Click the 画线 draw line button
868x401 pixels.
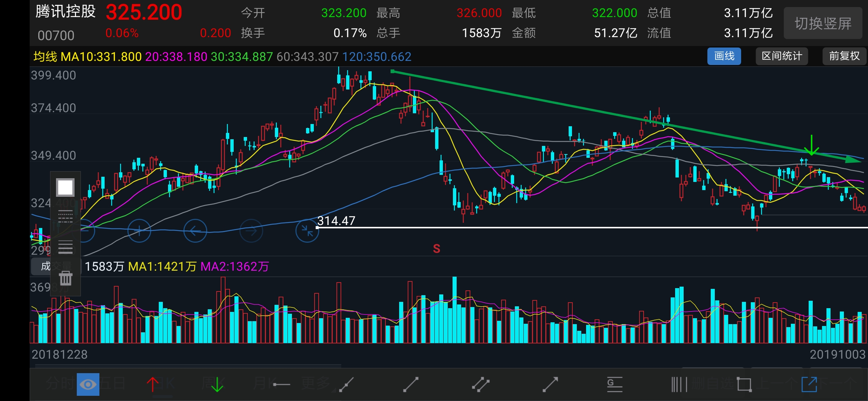pos(724,56)
